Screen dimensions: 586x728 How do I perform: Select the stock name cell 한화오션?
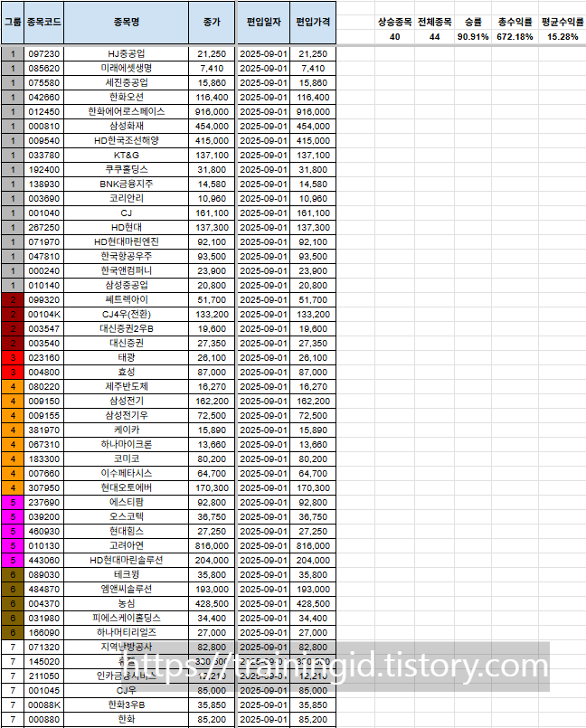(127, 97)
